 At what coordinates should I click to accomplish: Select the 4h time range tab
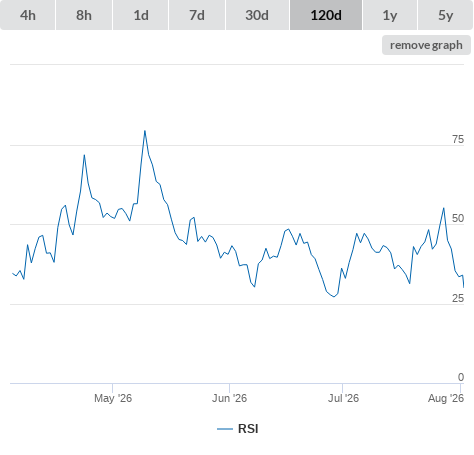(28, 15)
